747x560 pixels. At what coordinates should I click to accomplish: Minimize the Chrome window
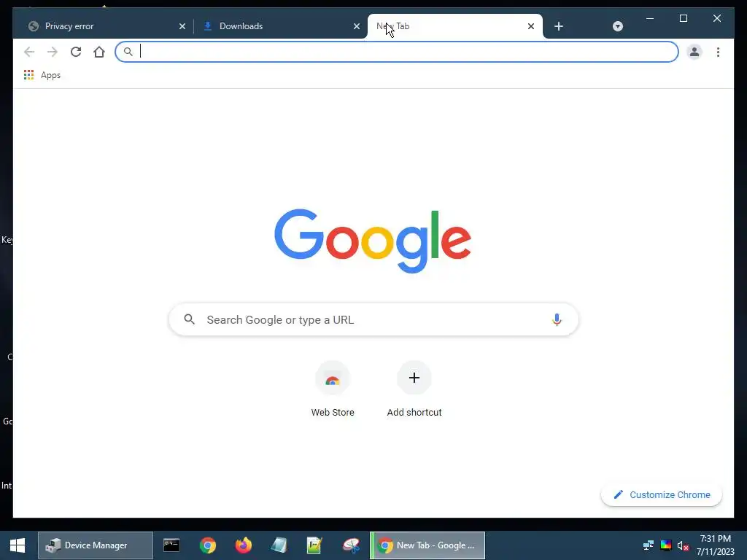(650, 18)
